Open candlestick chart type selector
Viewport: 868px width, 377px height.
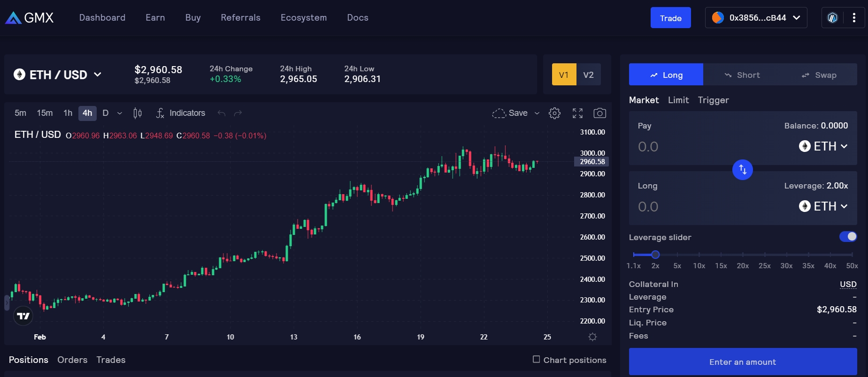click(138, 113)
